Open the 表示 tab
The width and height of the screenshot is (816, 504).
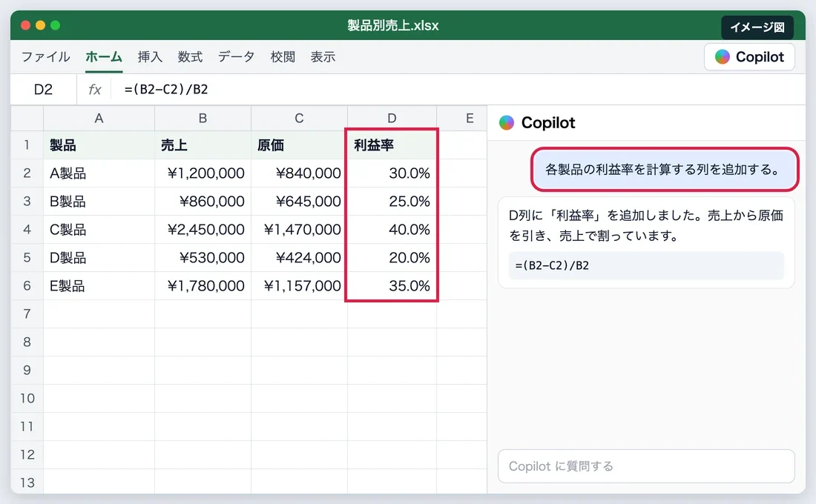pos(323,56)
